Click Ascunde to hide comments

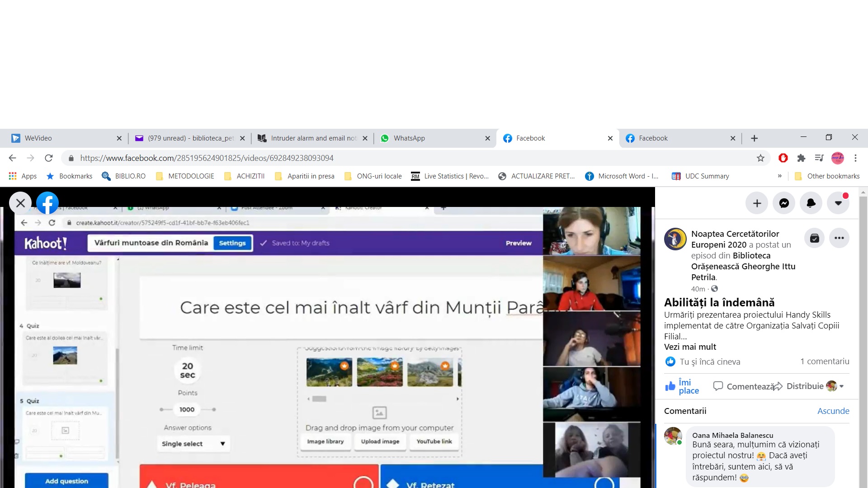click(833, 411)
